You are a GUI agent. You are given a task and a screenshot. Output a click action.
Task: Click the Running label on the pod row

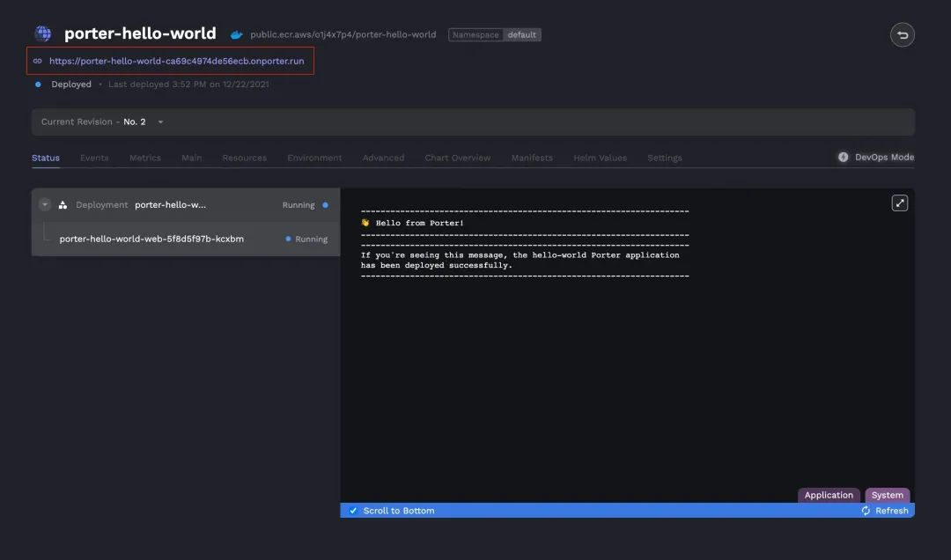click(x=311, y=239)
